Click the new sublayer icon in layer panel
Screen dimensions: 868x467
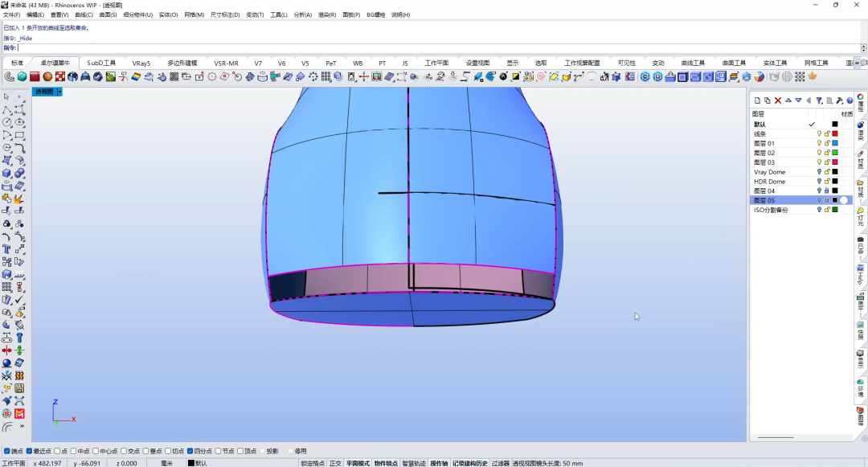pos(768,100)
